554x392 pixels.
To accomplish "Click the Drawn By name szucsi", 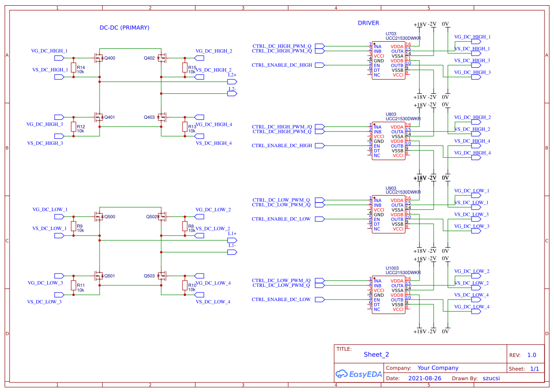I will point(491,378).
